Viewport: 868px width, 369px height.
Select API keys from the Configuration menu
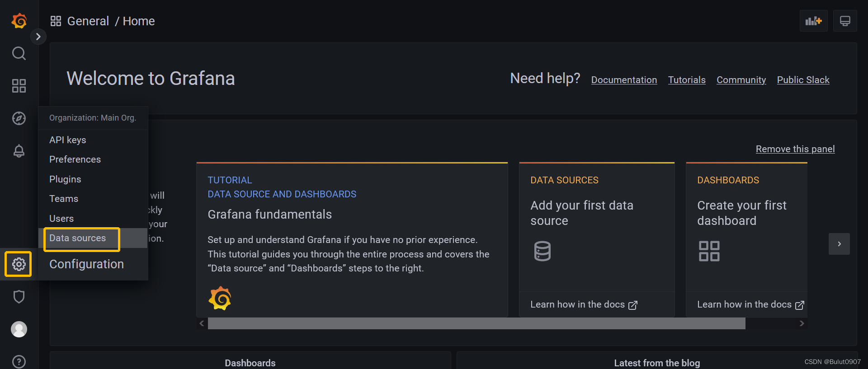(93, 140)
